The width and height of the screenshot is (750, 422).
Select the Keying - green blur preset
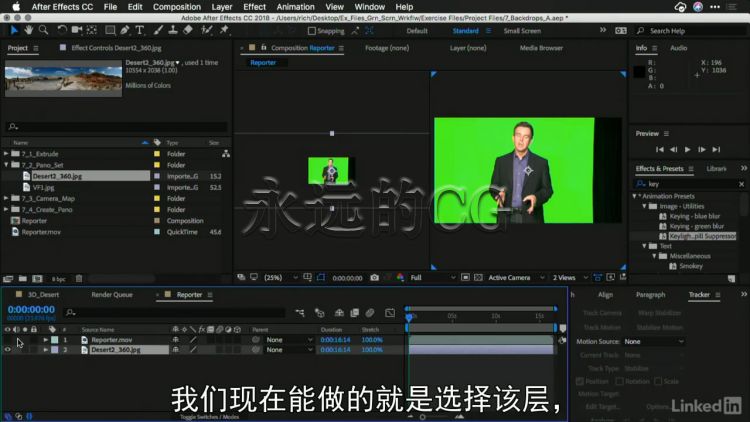(696, 226)
